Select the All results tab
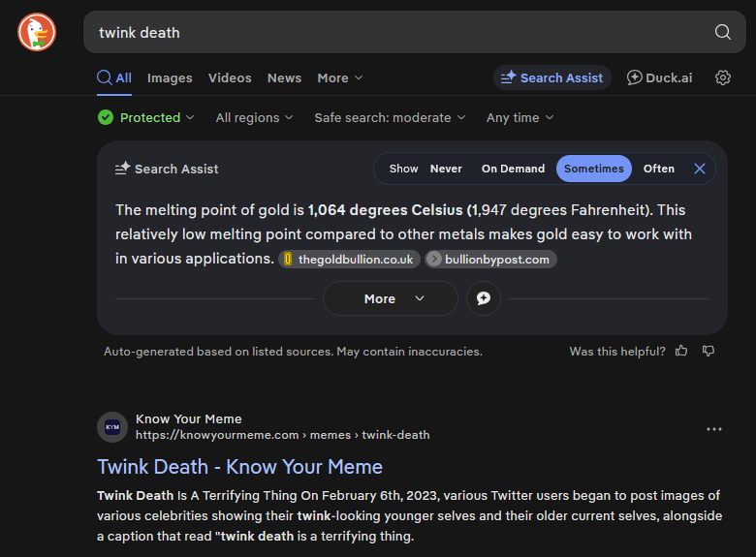The width and height of the screenshot is (756, 557). click(x=114, y=78)
